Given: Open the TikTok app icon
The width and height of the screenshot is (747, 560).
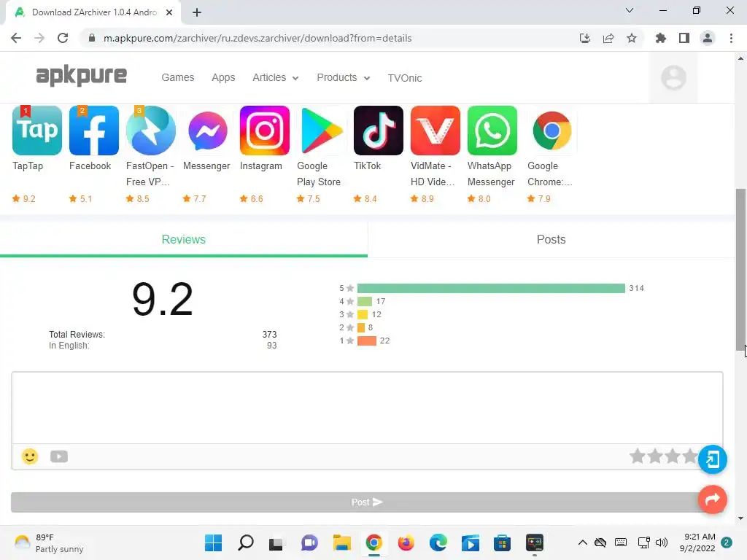Looking at the screenshot, I should point(379,131).
